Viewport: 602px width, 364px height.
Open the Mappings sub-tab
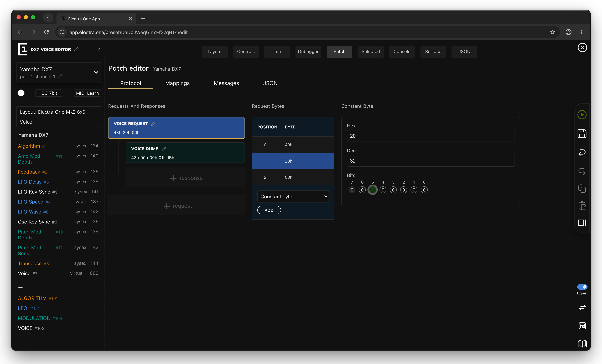click(x=177, y=83)
